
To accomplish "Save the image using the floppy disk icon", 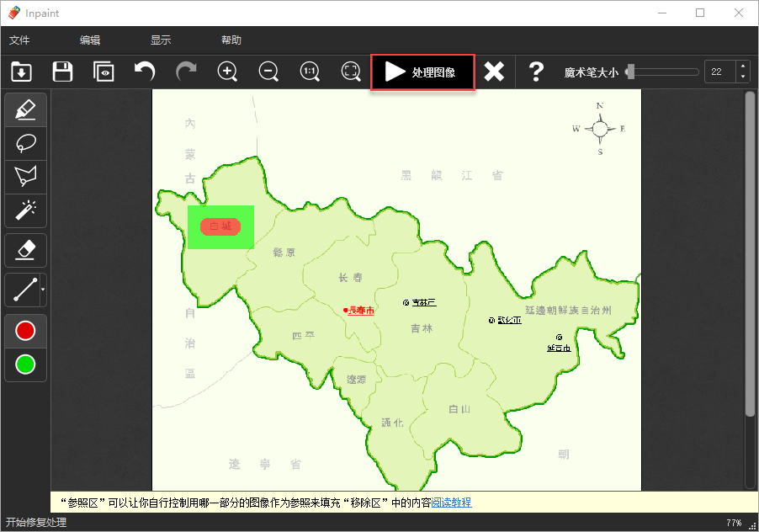I will coord(62,72).
